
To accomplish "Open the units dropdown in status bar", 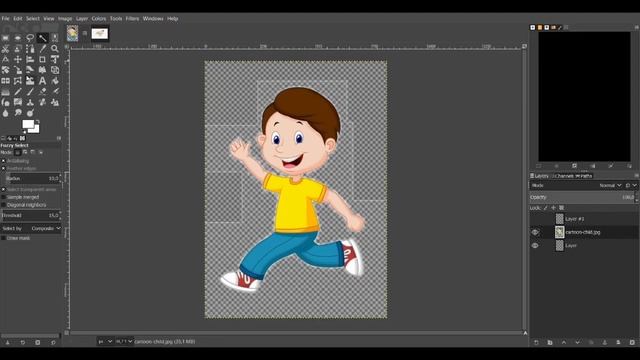I will click(x=105, y=342).
